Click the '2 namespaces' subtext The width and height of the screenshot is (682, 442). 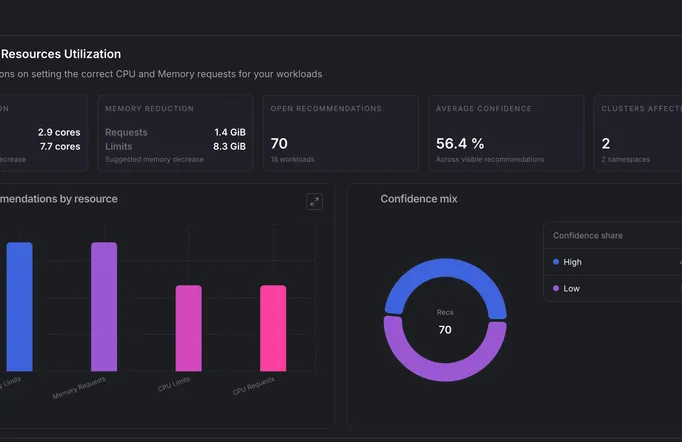625,160
